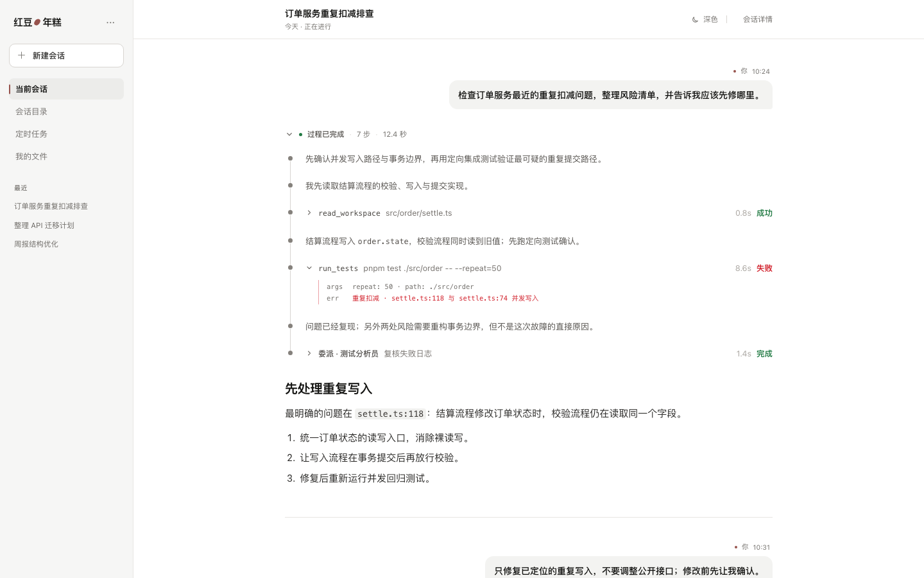Click the plus icon in 新建会话
The image size is (924, 578).
(22, 55)
